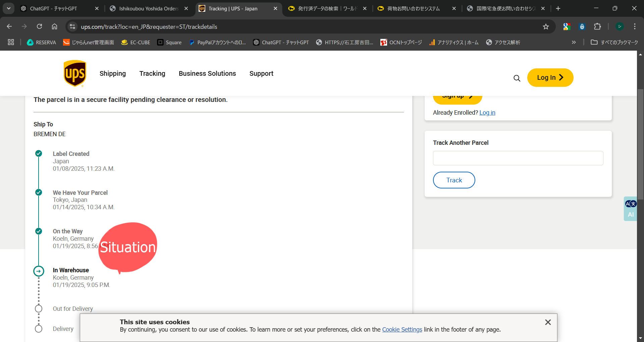Open the Chrome three-dot menu
Screen dimensions: 644x342
click(635, 26)
